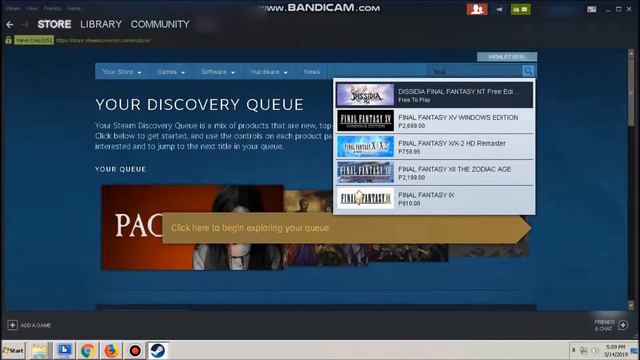Click the Dissidia game thumbnail
The image size is (640, 360).
(x=365, y=95)
